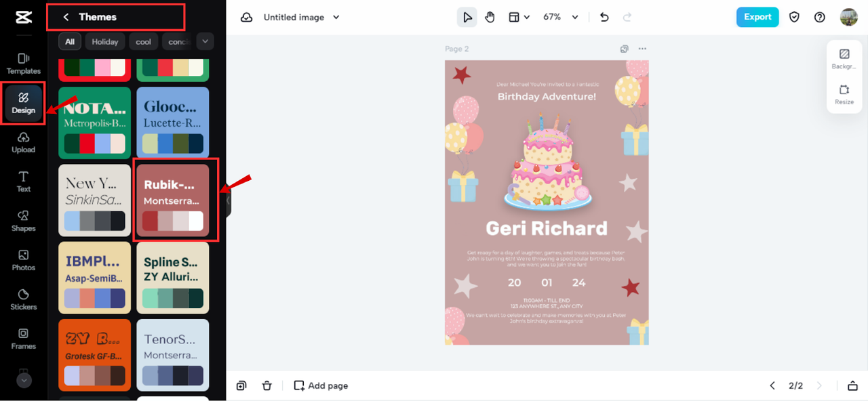
Task: Select the date 20 on the canvas
Action: click(515, 282)
